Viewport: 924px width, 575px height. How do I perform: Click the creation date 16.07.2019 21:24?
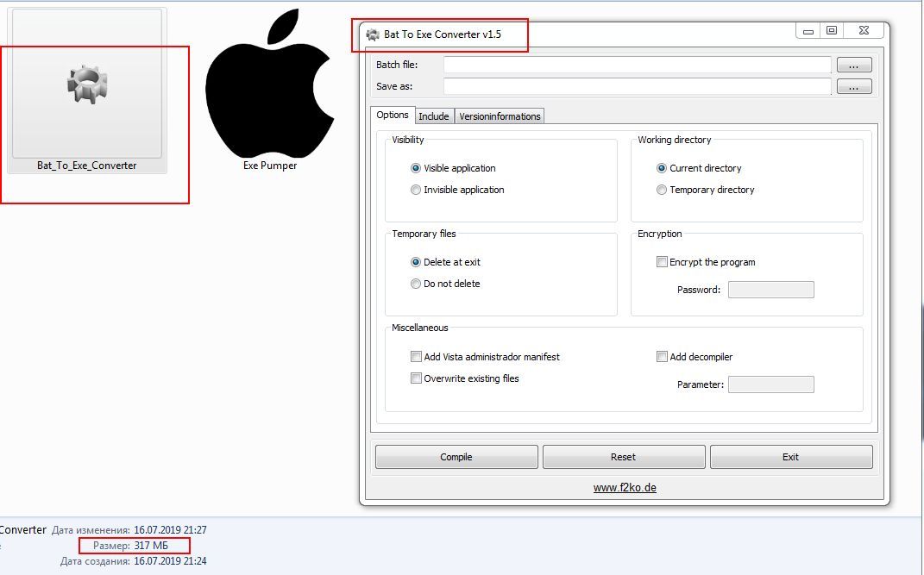pos(170,561)
